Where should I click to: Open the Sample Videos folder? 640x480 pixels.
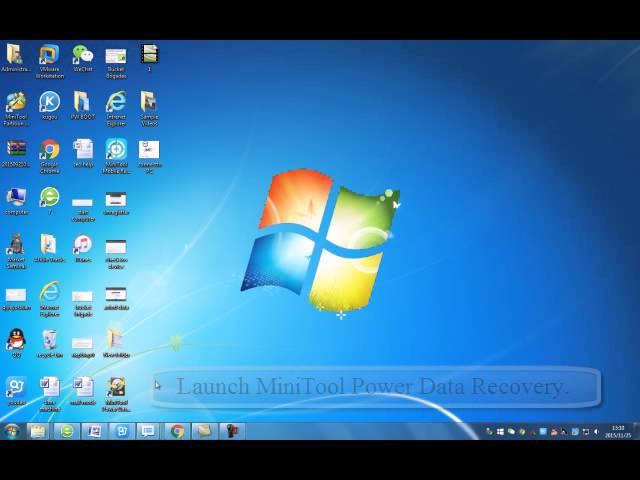click(149, 102)
